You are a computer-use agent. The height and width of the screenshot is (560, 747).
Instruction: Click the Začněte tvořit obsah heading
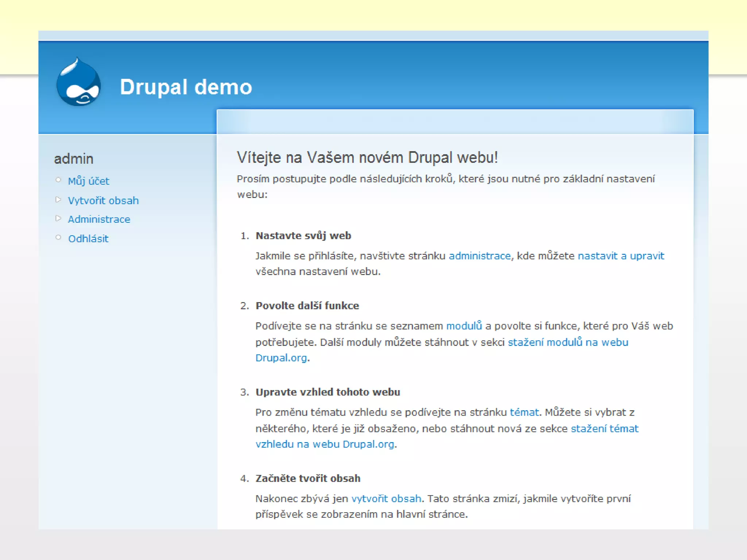click(x=308, y=478)
